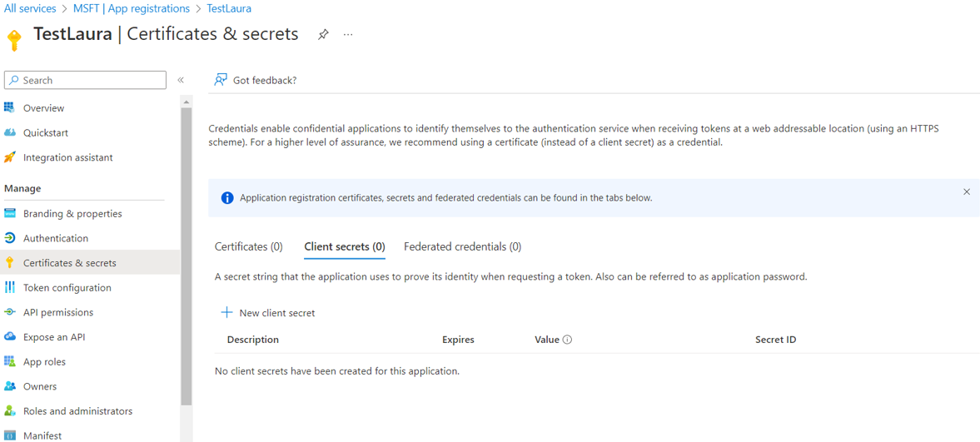The image size is (980, 442).
Task: Pin the TestLaura page with pushpin icon
Action: (323, 35)
